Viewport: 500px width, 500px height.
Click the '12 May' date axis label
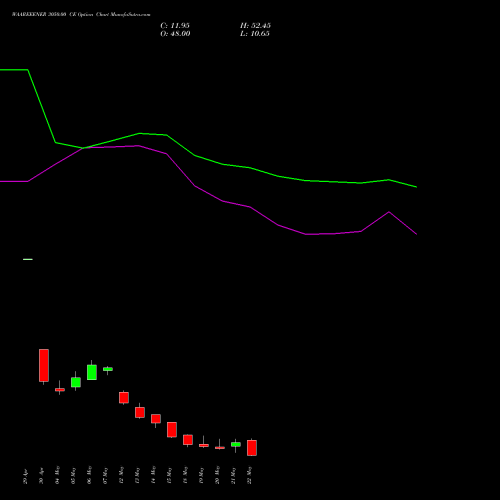click(122, 475)
